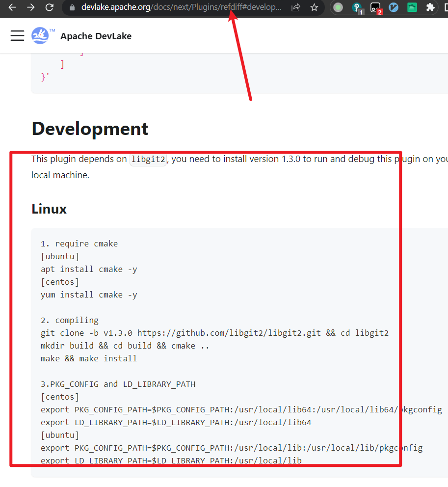Go forward in browser history
Screen dimensions: 448x487
pyautogui.click(x=31, y=7)
